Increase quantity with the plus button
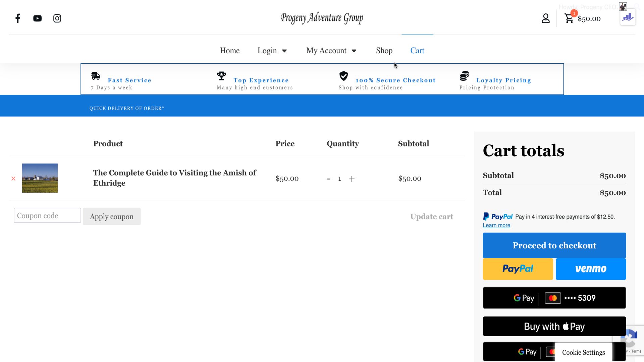The image size is (644, 362). [352, 179]
